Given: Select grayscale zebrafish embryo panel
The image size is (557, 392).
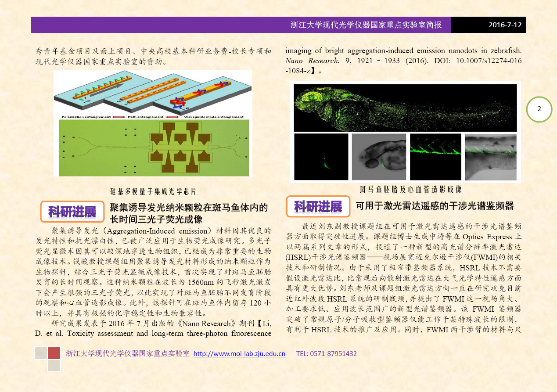Looking at the screenshot, I should (x=379, y=157).
